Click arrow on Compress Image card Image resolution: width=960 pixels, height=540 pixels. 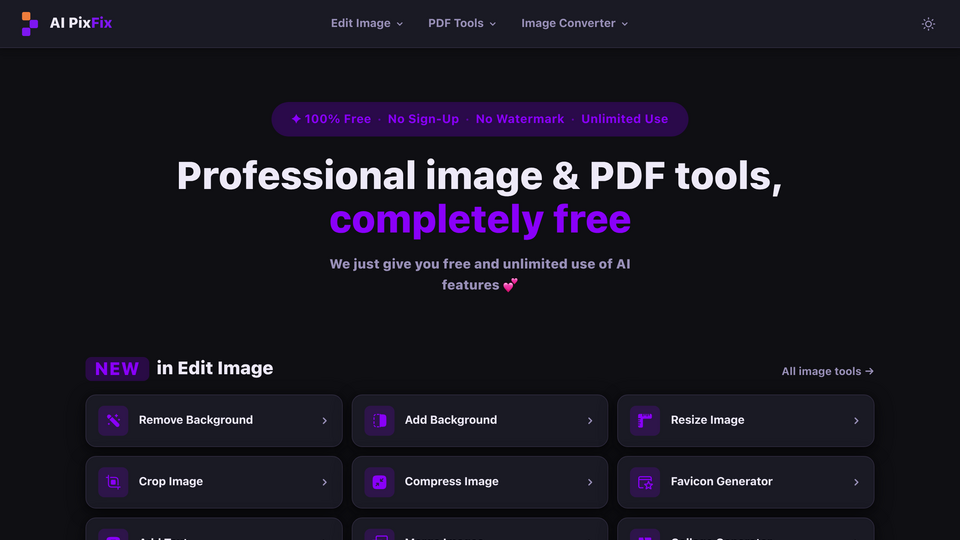click(590, 482)
